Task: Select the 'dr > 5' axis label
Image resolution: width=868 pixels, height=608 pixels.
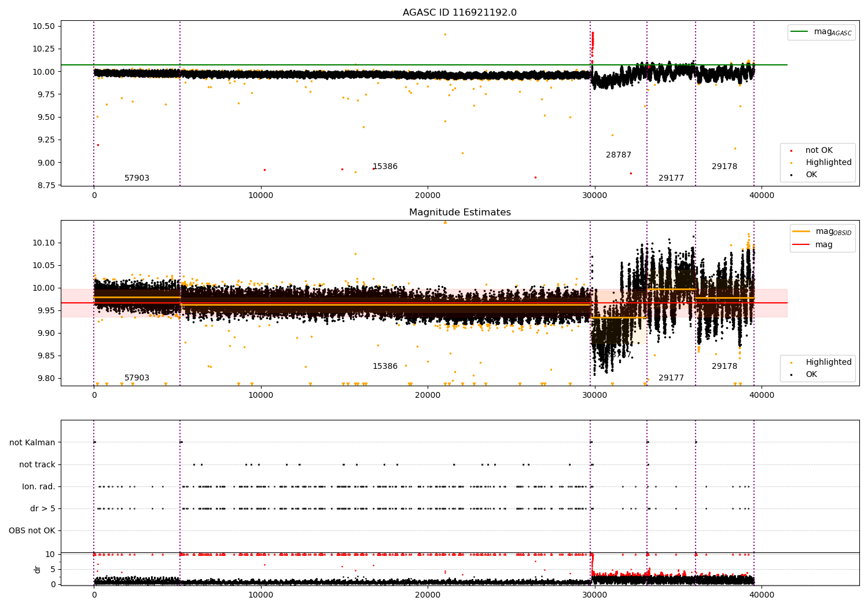Action: coord(43,509)
